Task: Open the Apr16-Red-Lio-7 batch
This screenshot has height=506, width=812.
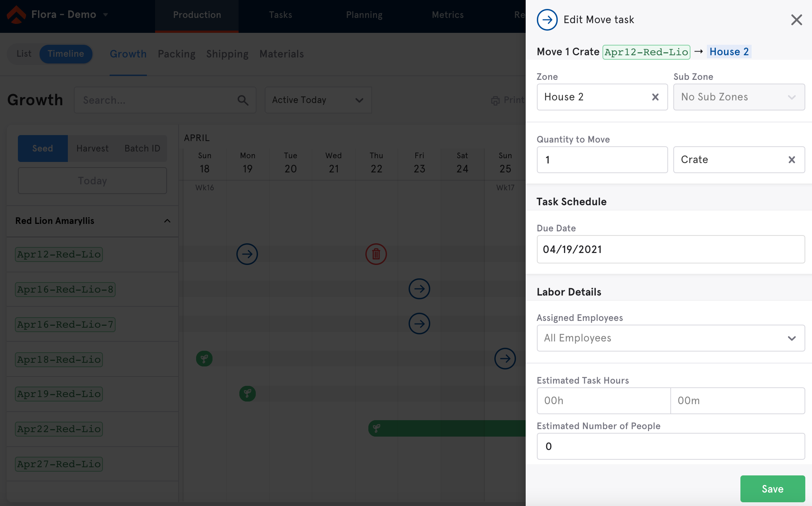Action: click(x=65, y=325)
